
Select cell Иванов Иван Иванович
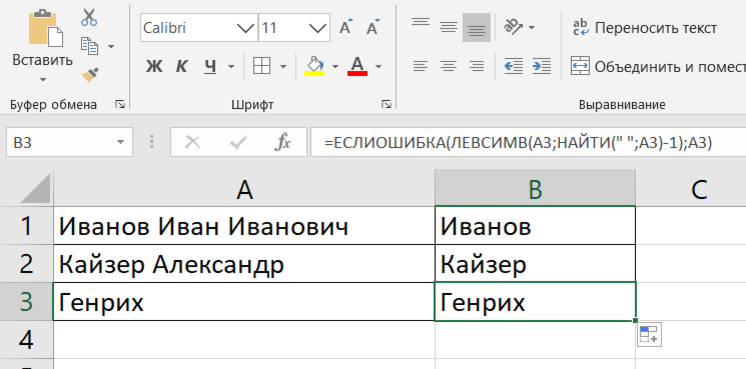click(244, 225)
